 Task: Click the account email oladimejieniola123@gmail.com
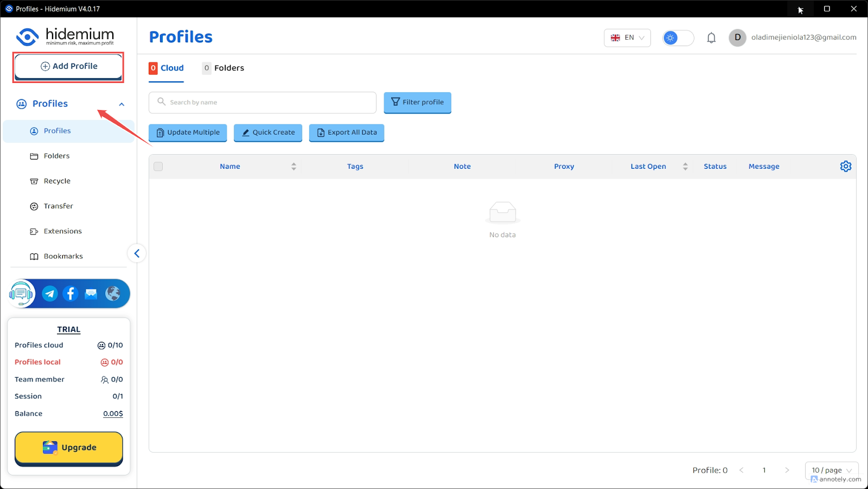[x=804, y=37]
